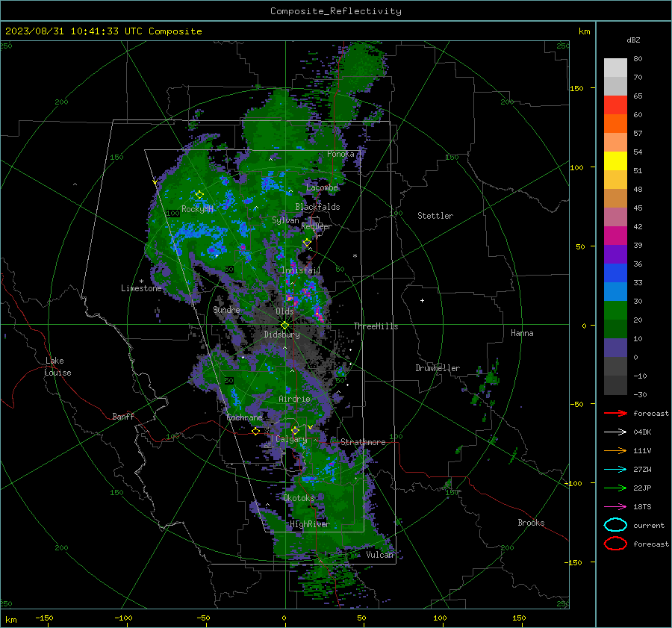Click the cyan 27ZW arrow legend icon
Screen dimensions: 672x628
pyautogui.click(x=615, y=470)
